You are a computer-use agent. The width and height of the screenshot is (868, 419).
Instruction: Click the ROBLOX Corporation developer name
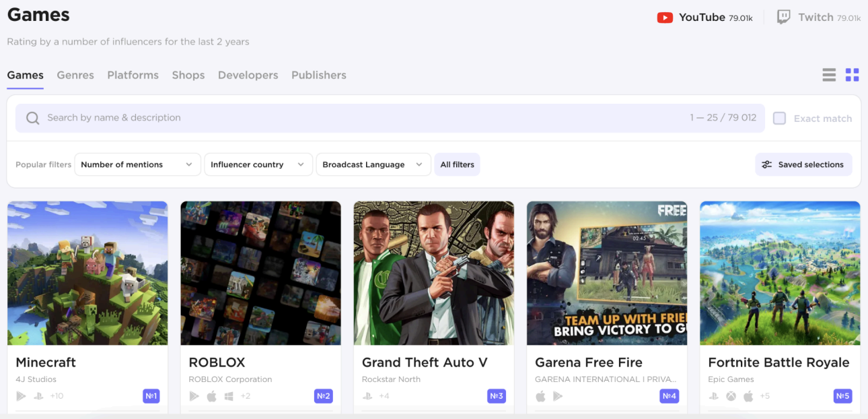pyautogui.click(x=230, y=379)
